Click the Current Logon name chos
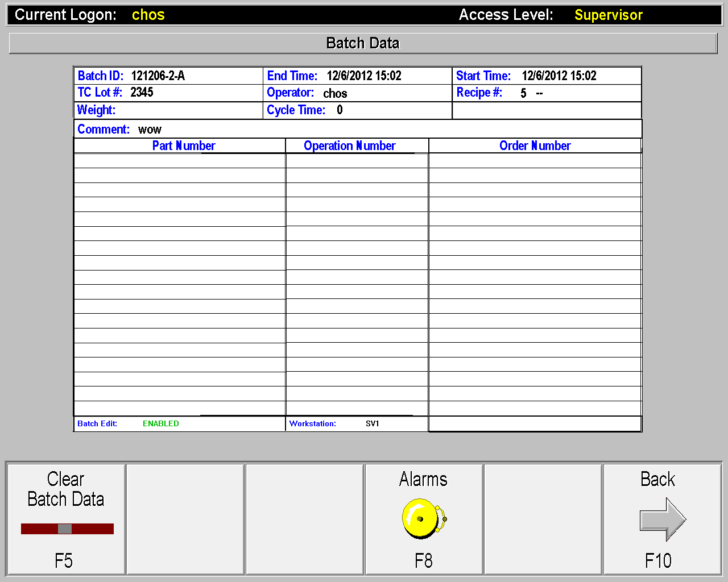 click(x=148, y=15)
